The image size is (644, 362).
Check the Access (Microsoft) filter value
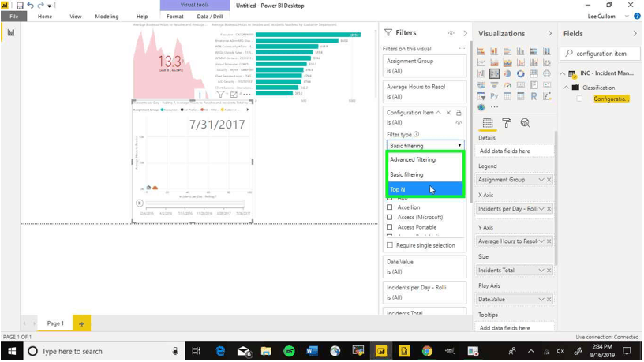[389, 217]
